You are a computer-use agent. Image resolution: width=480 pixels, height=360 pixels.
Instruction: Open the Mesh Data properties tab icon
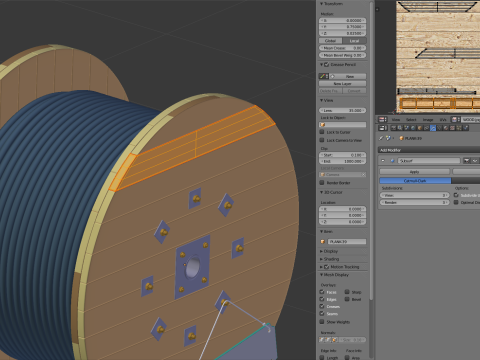point(439,128)
